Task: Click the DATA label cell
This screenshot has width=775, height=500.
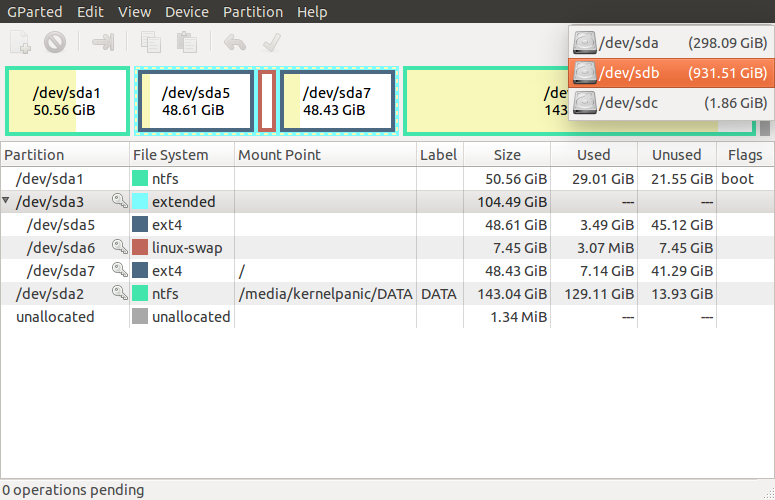Action: (x=439, y=294)
